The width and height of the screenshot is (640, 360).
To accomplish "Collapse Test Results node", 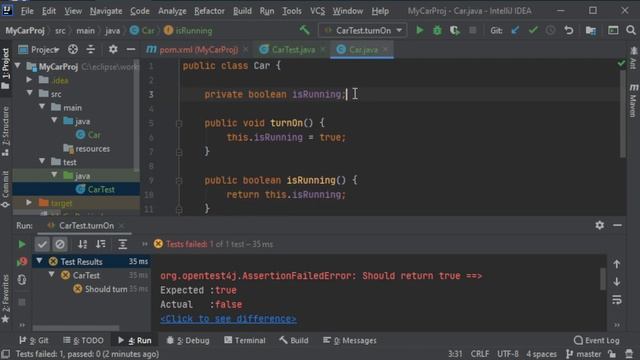I will coord(39,261).
